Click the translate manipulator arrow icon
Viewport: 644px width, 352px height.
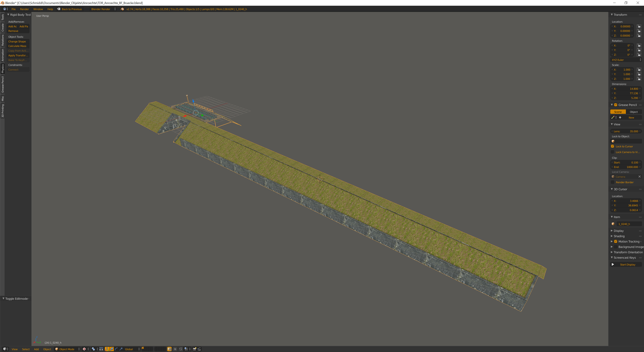tap(112, 349)
